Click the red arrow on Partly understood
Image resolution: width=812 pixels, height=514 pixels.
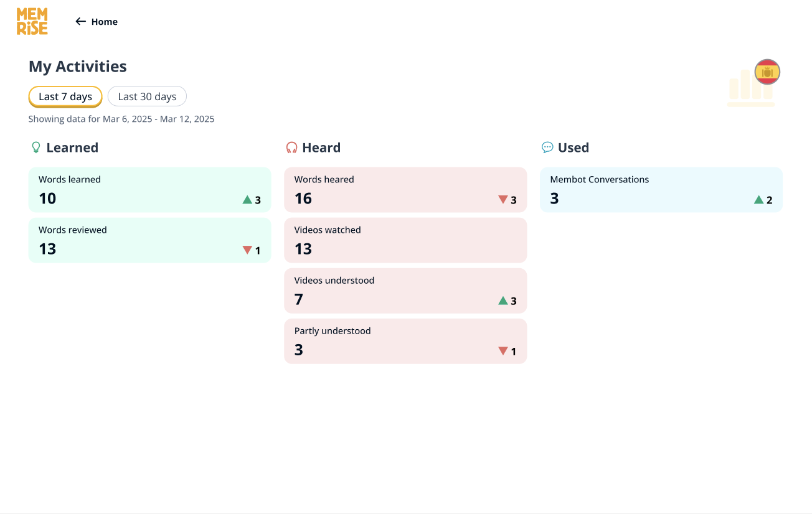[503, 351]
